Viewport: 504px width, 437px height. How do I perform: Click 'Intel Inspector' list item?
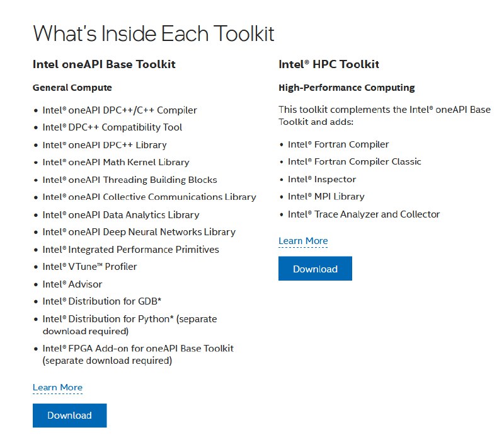pyautogui.click(x=322, y=179)
